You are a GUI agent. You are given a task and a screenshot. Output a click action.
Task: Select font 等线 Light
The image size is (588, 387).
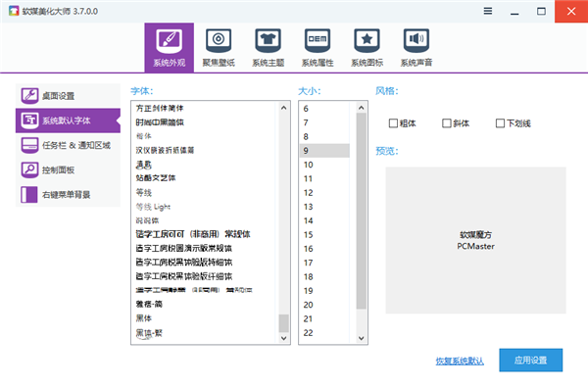click(153, 207)
